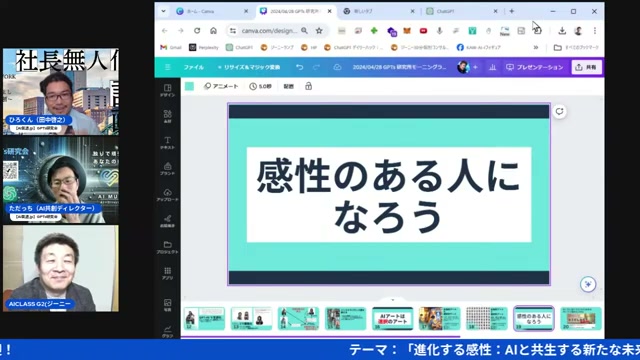Undo the last Canva action

click(x=300, y=67)
